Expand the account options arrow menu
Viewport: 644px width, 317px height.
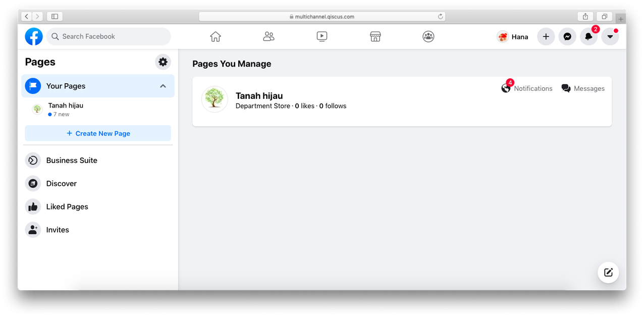click(x=610, y=36)
